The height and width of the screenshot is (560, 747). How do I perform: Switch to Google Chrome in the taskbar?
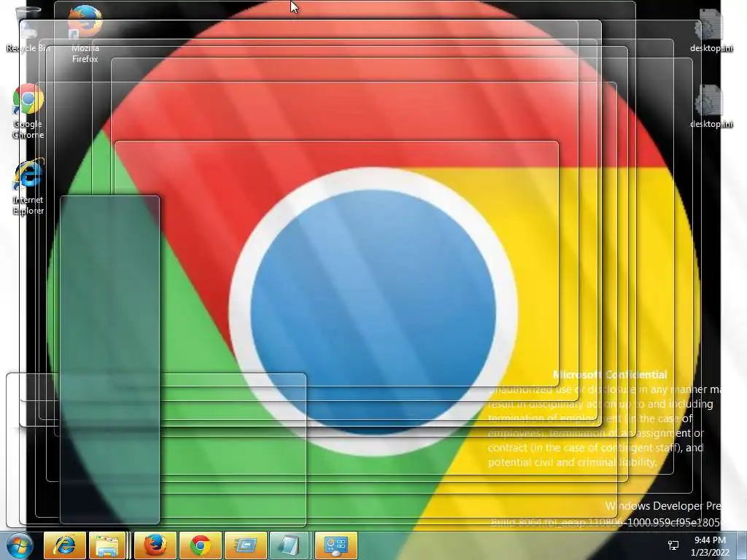pyautogui.click(x=200, y=545)
